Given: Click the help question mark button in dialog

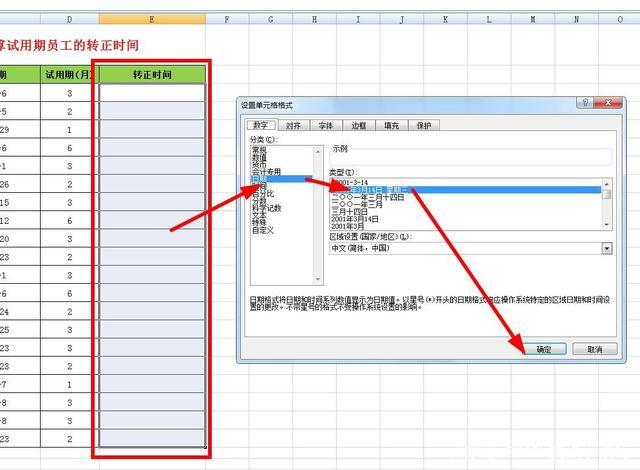Looking at the screenshot, I should [x=585, y=102].
